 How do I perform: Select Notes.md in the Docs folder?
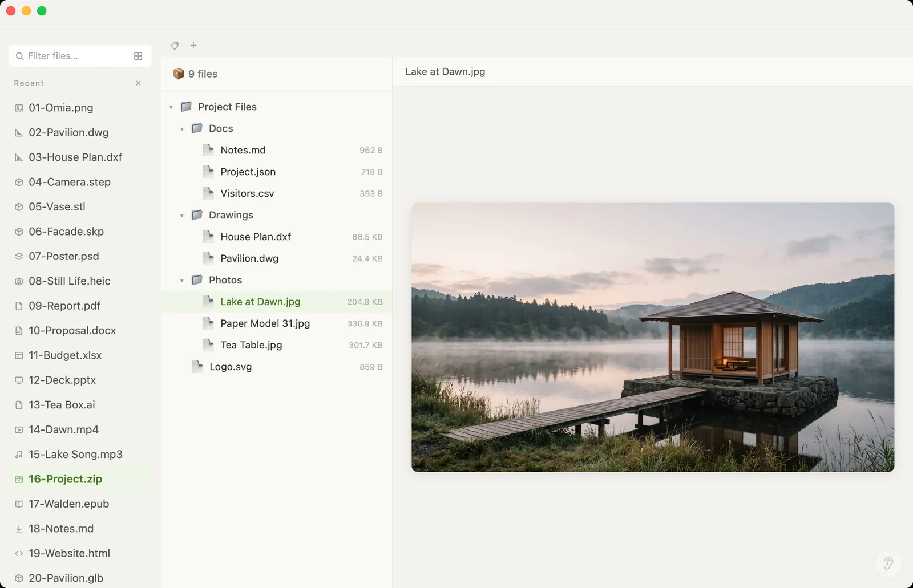coord(277,150)
